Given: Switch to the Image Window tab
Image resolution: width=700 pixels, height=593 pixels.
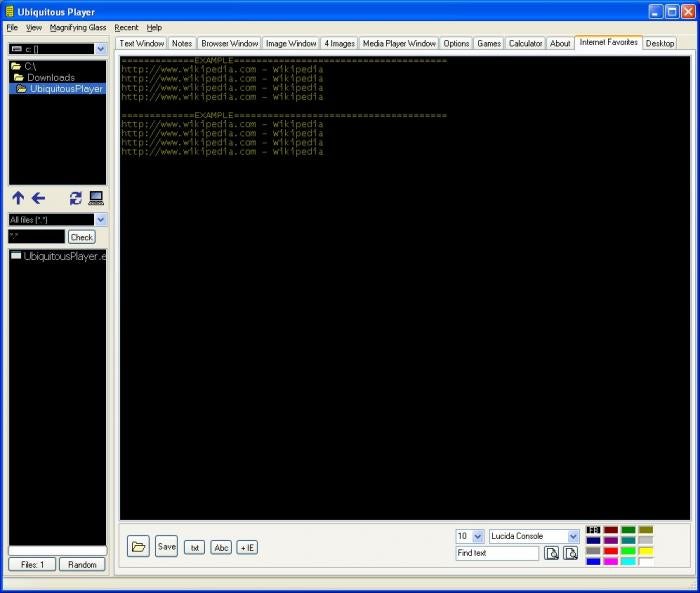Looking at the screenshot, I should (291, 43).
